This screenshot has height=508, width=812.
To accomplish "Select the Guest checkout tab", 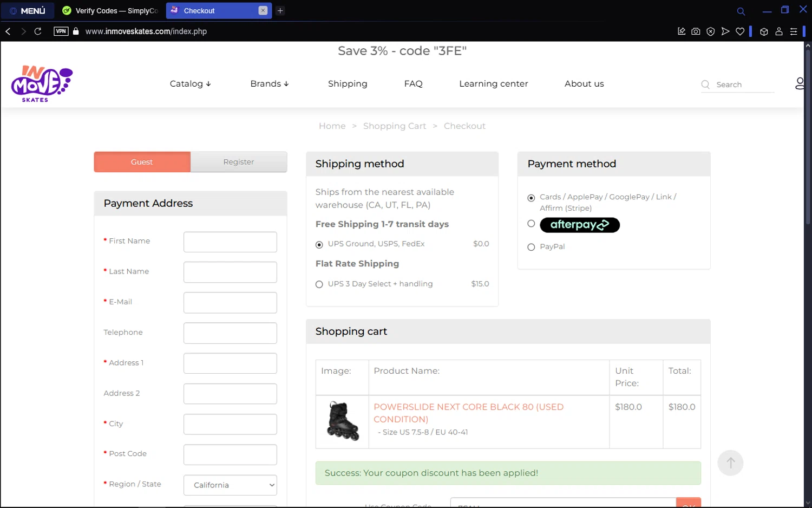I will 142,162.
